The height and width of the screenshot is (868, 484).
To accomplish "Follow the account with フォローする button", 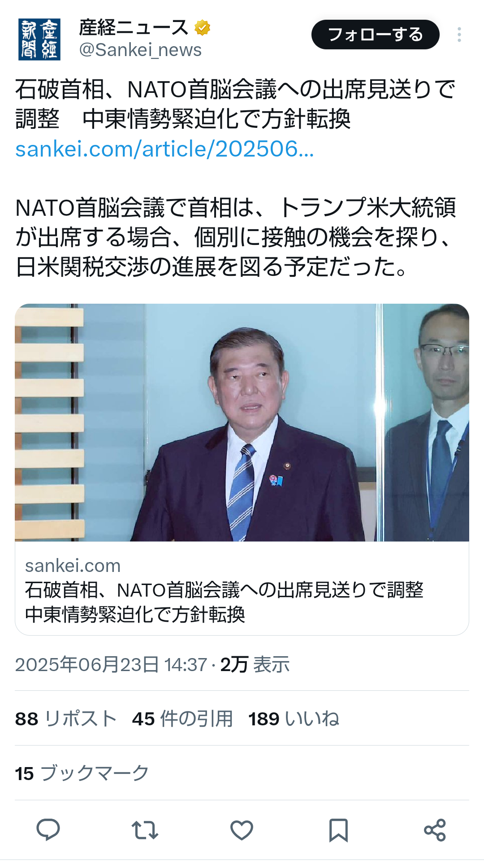I will click(376, 35).
